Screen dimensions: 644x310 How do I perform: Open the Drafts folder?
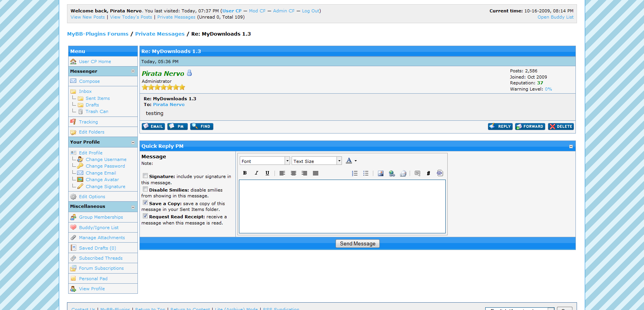[92, 105]
